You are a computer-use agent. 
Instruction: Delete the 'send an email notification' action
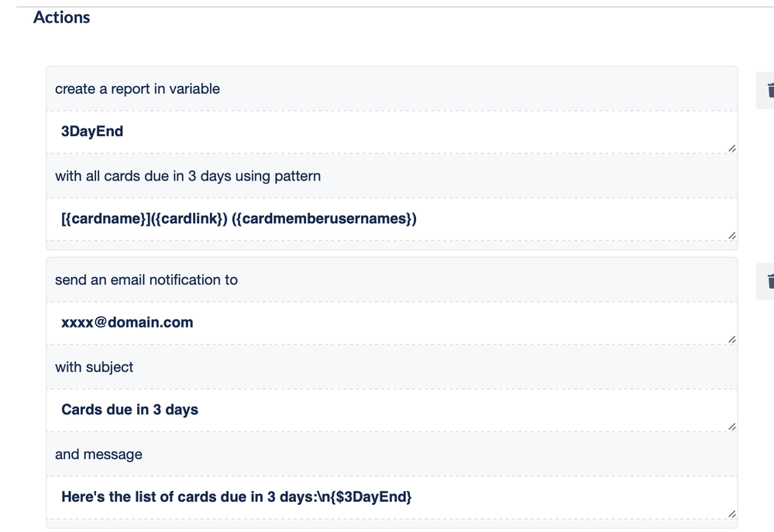click(x=769, y=280)
